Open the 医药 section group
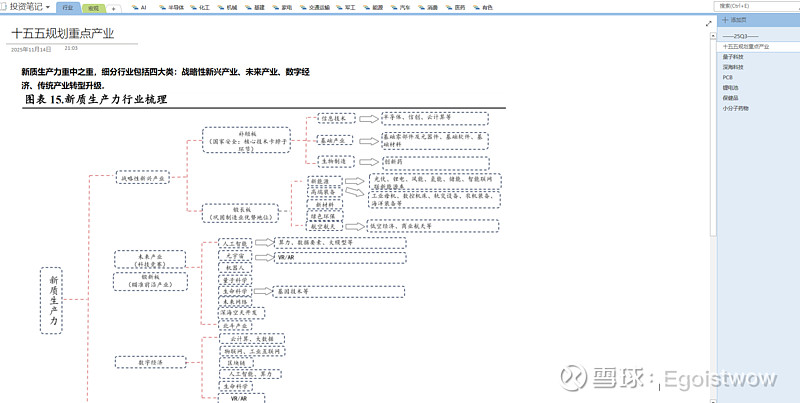This screenshot has width=800, height=403. click(456, 8)
